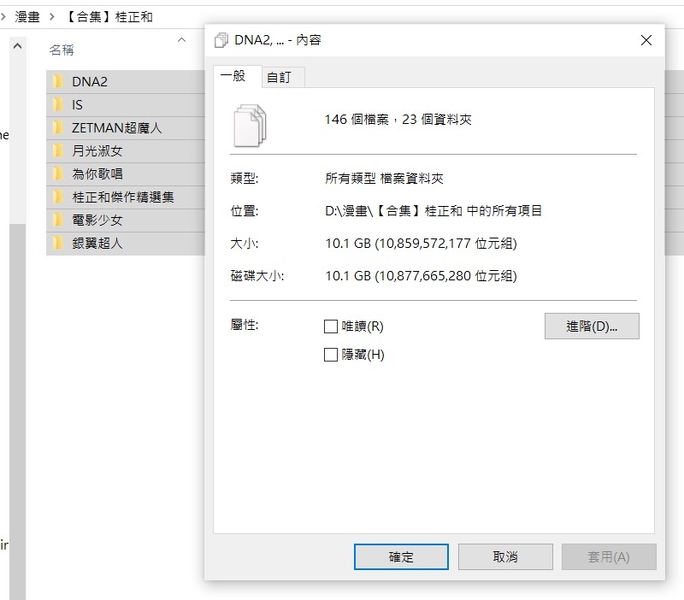Switch to the 一般 tab

pos(236,76)
